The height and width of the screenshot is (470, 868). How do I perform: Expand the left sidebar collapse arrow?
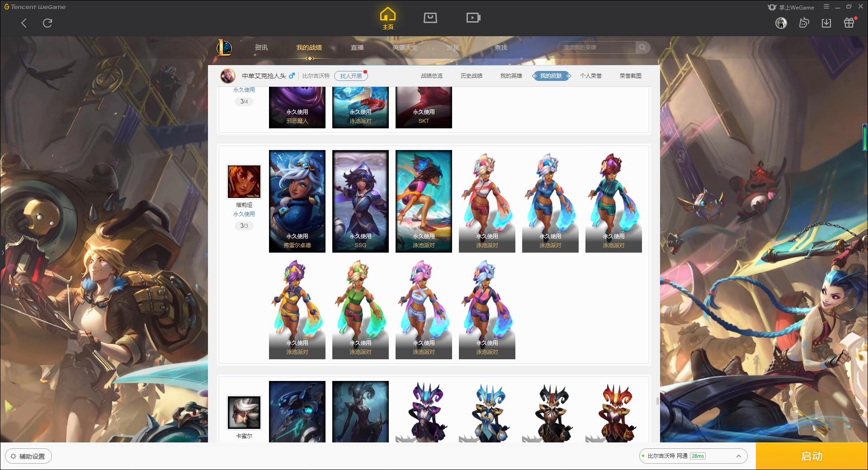click(x=2, y=252)
